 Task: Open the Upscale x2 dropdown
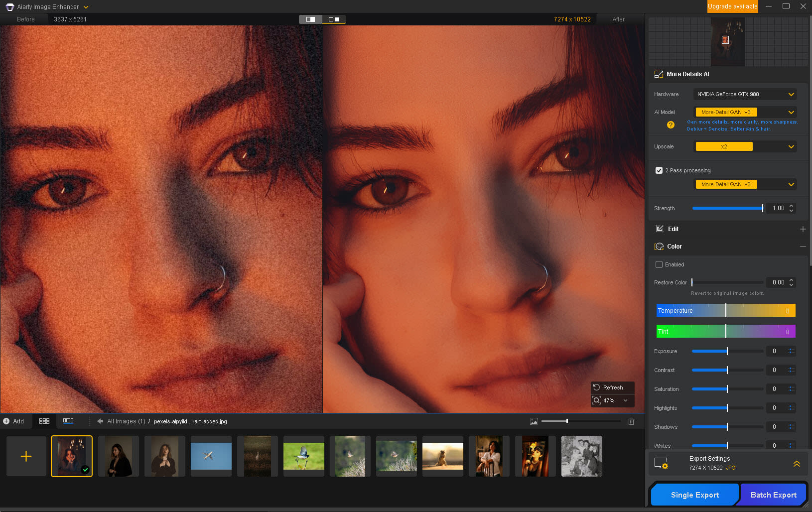[745, 146]
